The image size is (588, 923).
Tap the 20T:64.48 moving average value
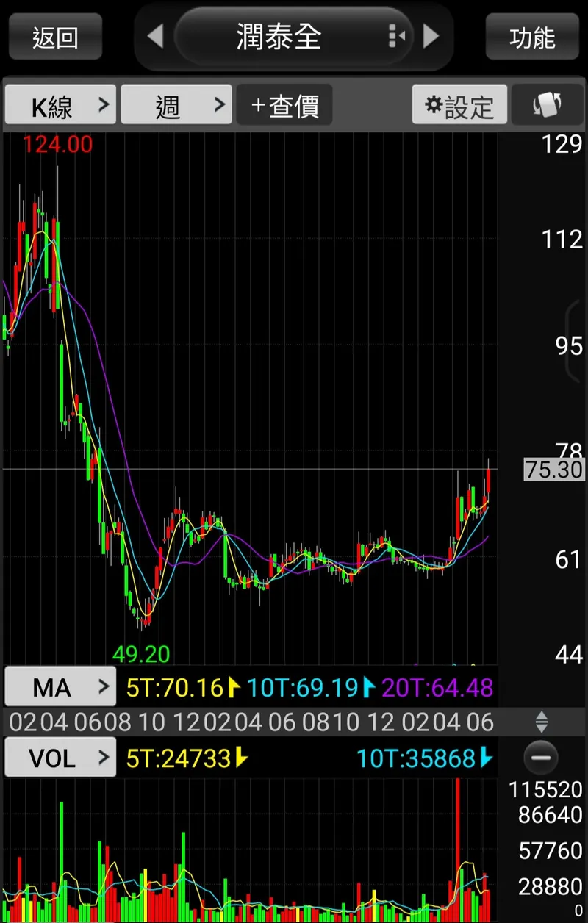click(439, 688)
